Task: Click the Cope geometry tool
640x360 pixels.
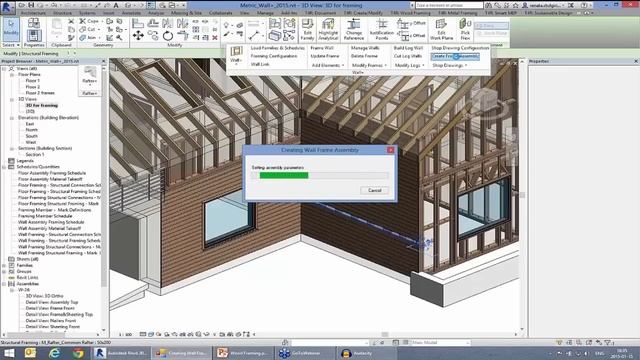Action: tap(89, 21)
